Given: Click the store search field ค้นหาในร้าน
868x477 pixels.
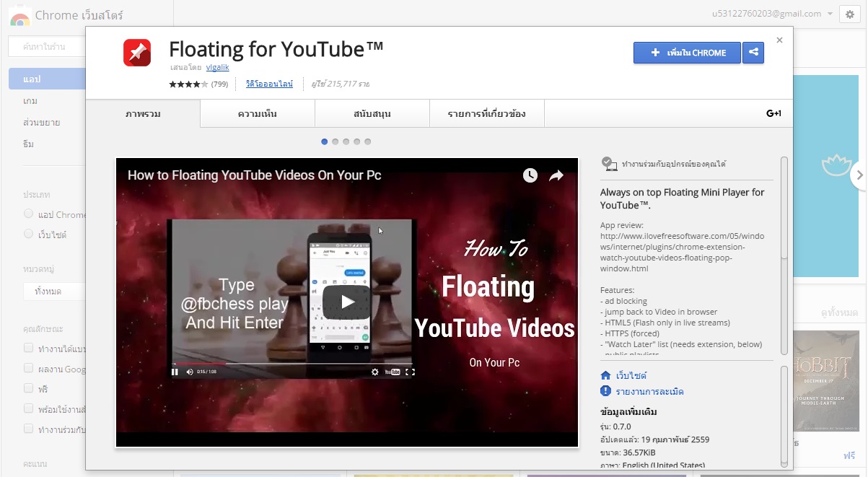Looking at the screenshot, I should [x=47, y=47].
